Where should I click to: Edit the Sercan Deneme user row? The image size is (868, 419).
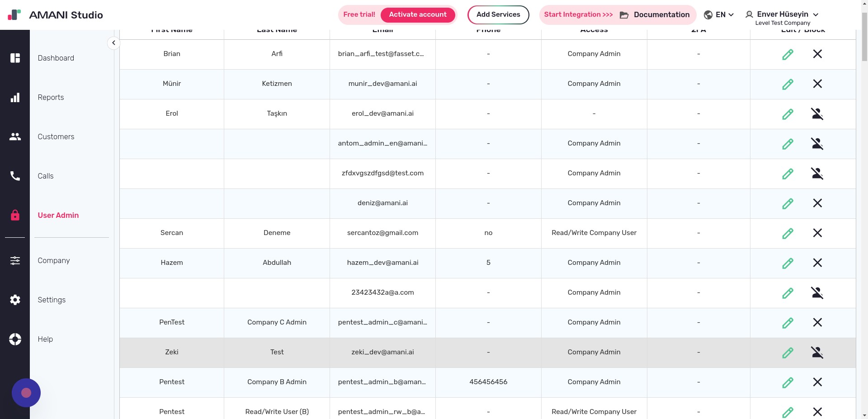[788, 233]
